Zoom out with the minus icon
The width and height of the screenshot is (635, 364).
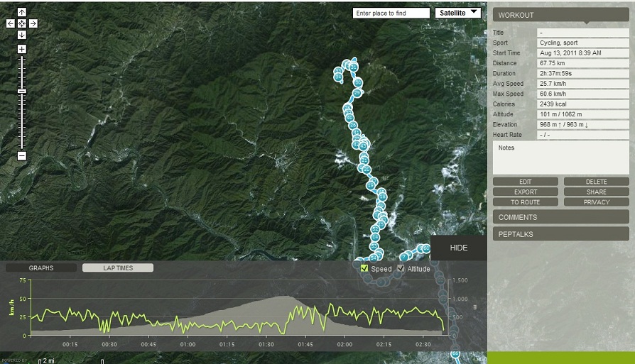pos(21,155)
